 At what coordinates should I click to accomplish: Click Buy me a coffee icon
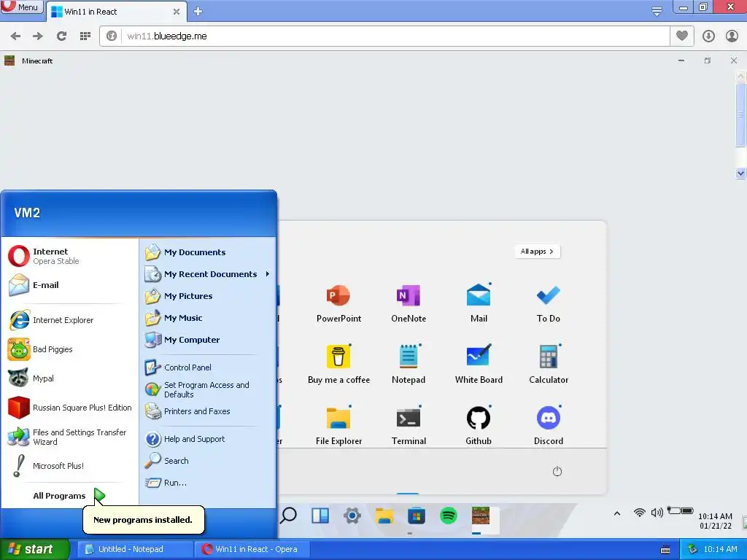338,357
